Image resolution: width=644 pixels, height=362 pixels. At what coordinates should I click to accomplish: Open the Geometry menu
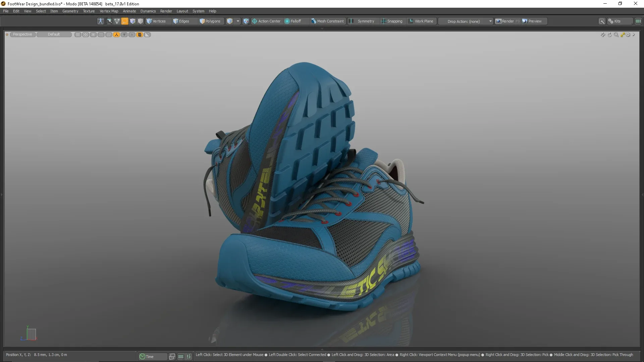tap(70, 11)
